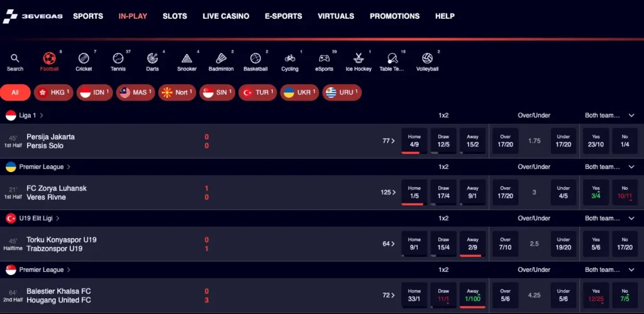The image size is (644, 314).
Task: Open the Live Casino menu
Action: pyautogui.click(x=226, y=16)
